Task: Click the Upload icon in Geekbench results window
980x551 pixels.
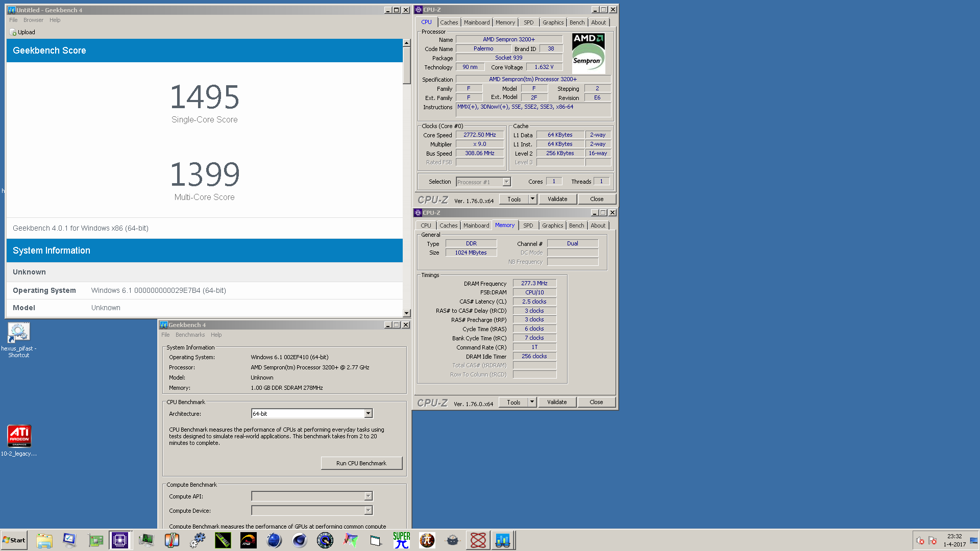Action: [x=13, y=32]
